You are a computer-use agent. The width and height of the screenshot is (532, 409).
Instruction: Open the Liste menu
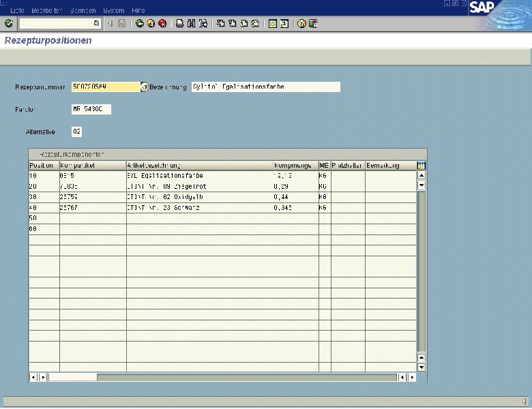(17, 10)
